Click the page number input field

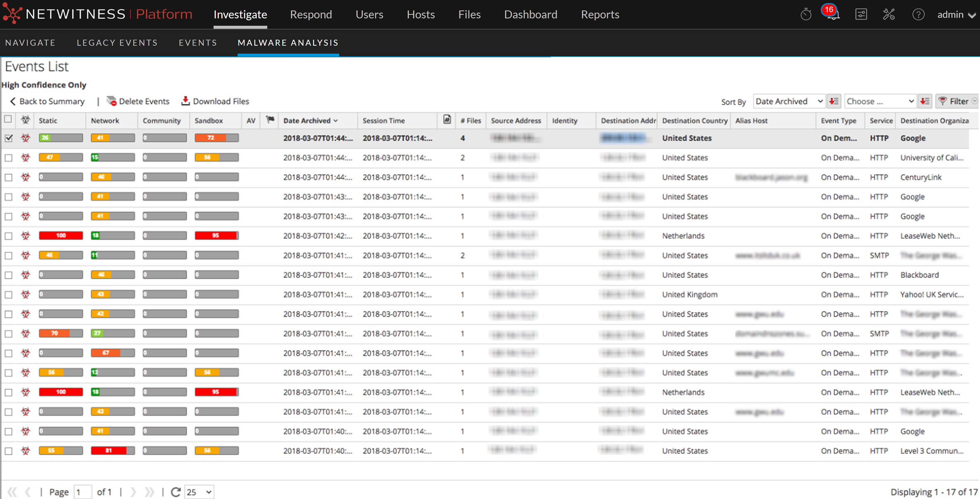click(83, 492)
